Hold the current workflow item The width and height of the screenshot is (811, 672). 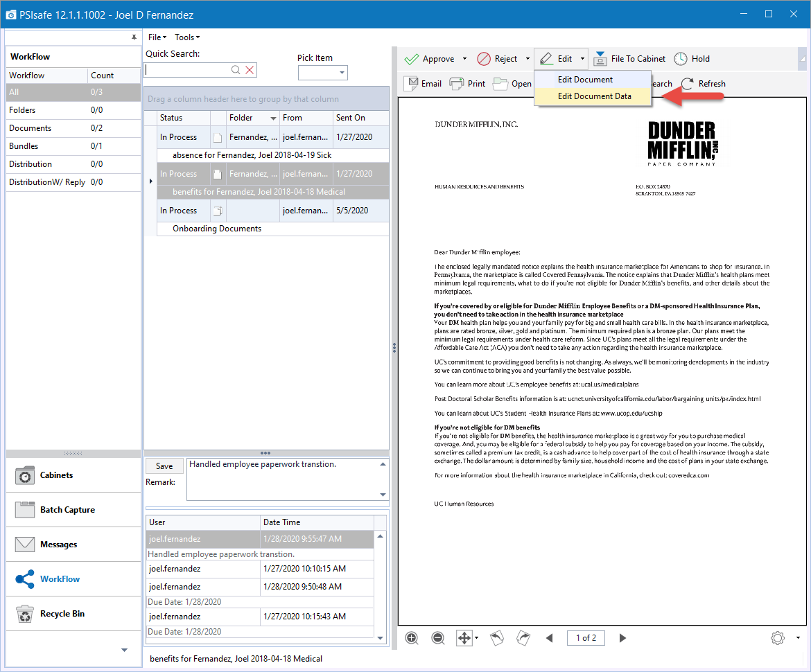pos(692,59)
